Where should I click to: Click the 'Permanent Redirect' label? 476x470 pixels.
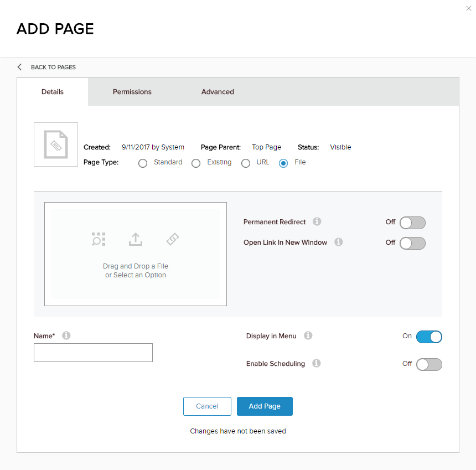click(x=275, y=222)
